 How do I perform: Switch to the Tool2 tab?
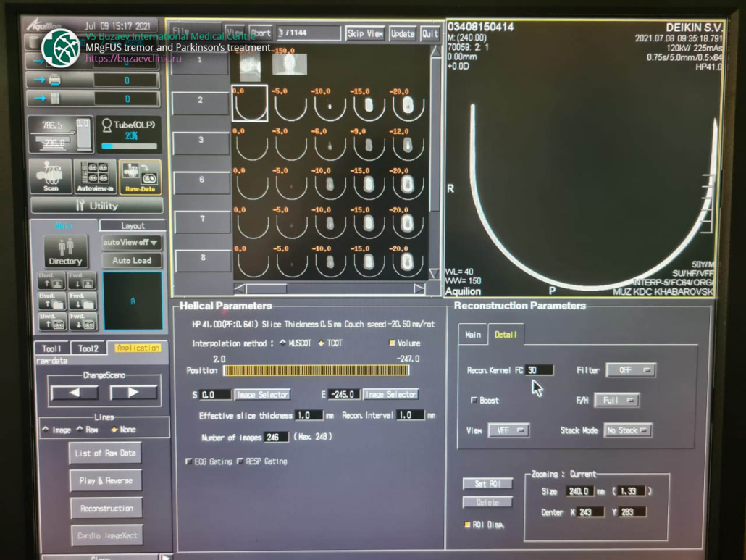(88, 348)
